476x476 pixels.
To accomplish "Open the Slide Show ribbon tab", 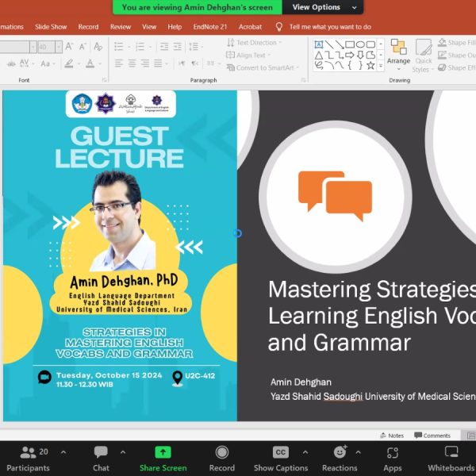I will pos(51,26).
